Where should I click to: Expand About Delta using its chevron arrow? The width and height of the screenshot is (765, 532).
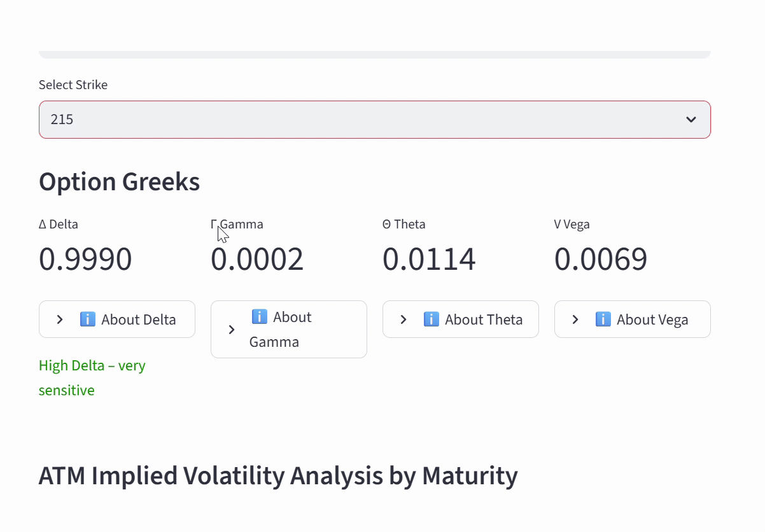pos(60,319)
